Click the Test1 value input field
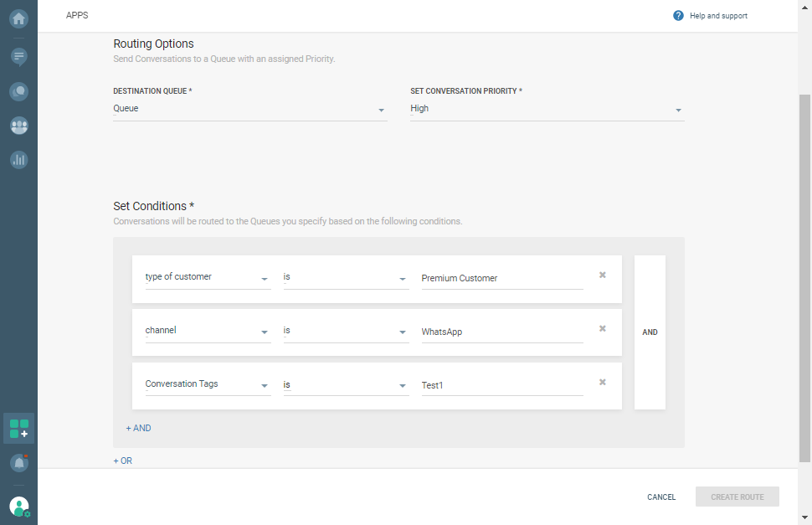This screenshot has width=812, height=525. (501, 385)
